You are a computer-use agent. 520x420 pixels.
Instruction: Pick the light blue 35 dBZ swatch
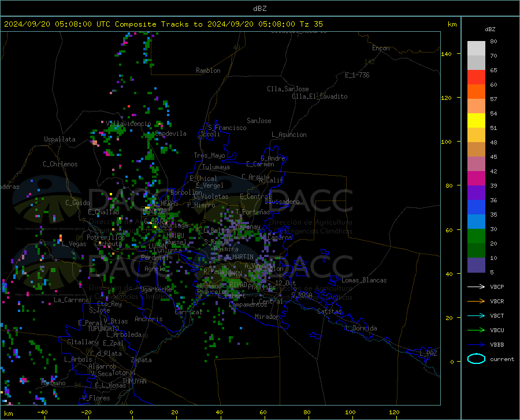coord(476,221)
